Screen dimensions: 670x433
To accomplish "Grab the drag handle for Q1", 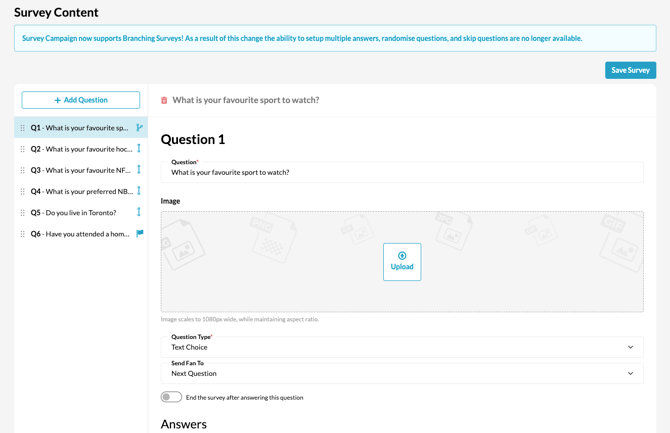I will click(23, 128).
